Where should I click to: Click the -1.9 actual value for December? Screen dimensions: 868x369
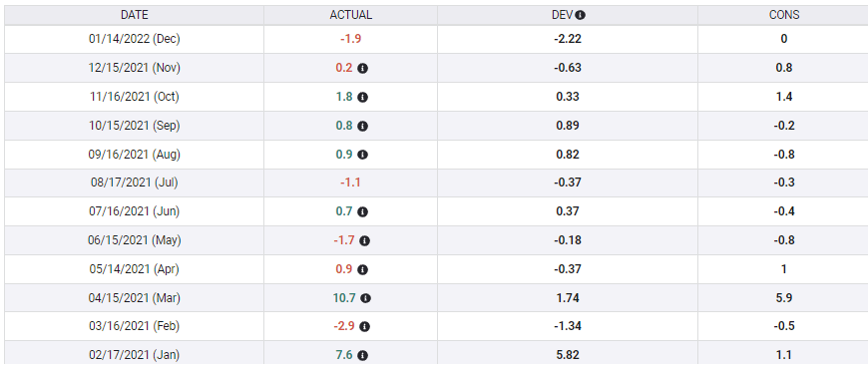tap(351, 39)
